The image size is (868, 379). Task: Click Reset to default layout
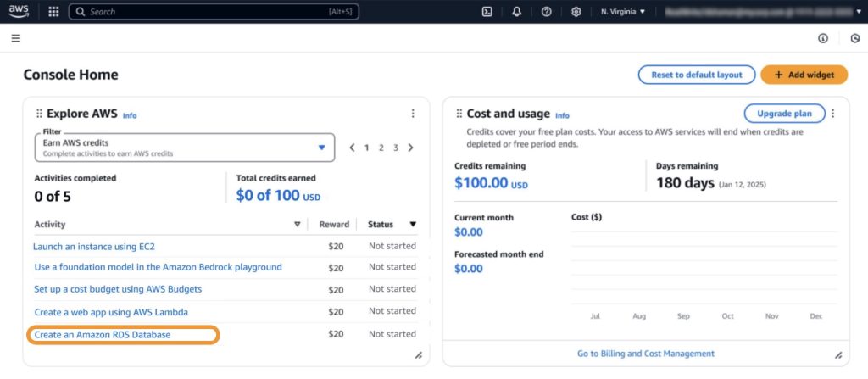pos(696,75)
